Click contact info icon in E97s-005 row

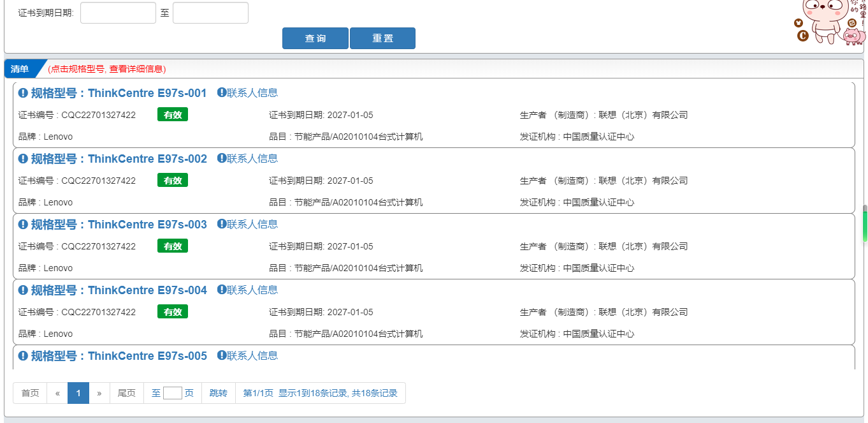click(222, 355)
